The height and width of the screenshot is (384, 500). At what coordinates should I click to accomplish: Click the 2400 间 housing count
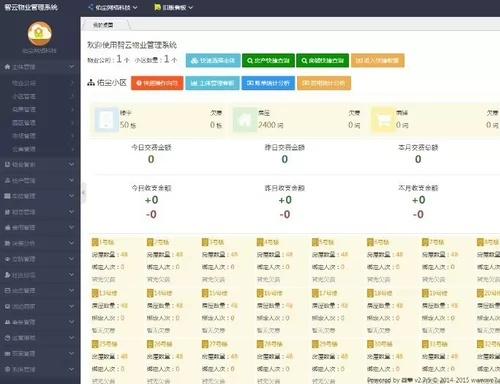coord(271,125)
